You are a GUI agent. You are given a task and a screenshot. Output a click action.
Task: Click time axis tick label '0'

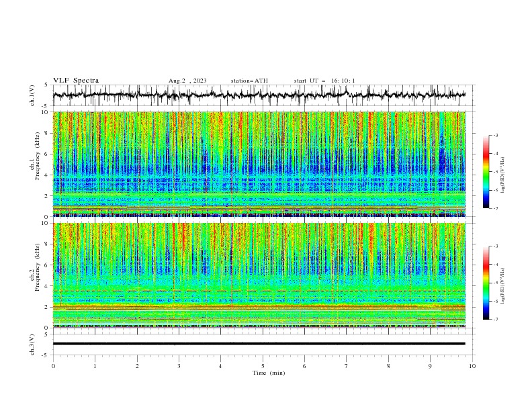coord(53,366)
